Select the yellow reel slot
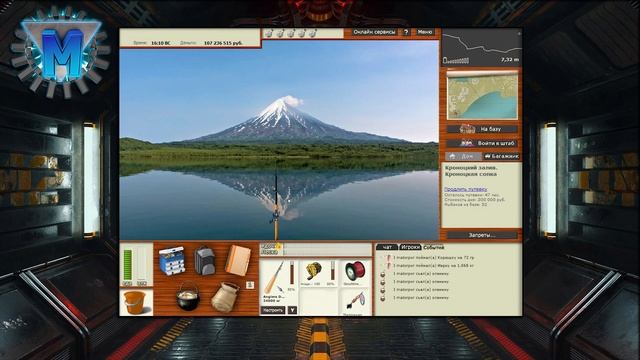 tap(318, 273)
